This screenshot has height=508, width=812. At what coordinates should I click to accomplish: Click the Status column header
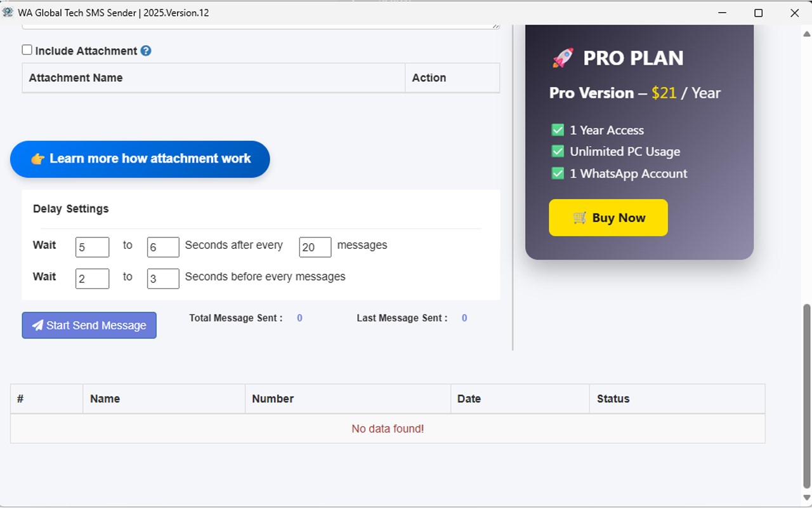613,399
